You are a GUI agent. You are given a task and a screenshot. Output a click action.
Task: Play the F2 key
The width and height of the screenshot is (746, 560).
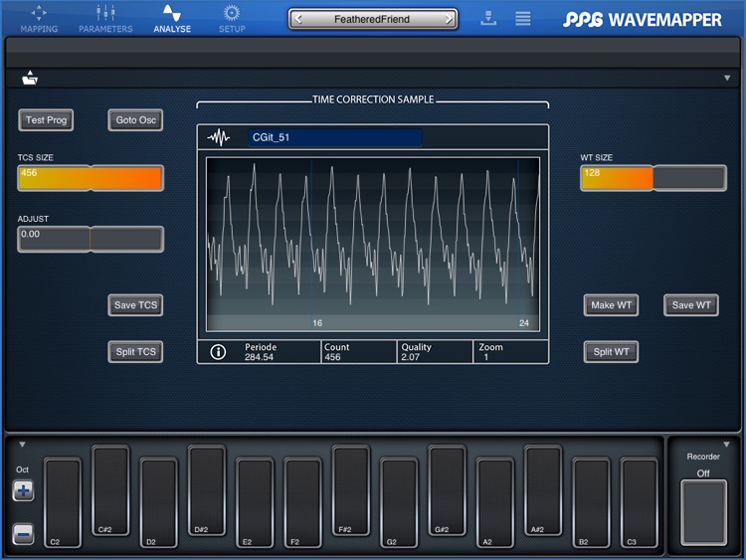303,502
